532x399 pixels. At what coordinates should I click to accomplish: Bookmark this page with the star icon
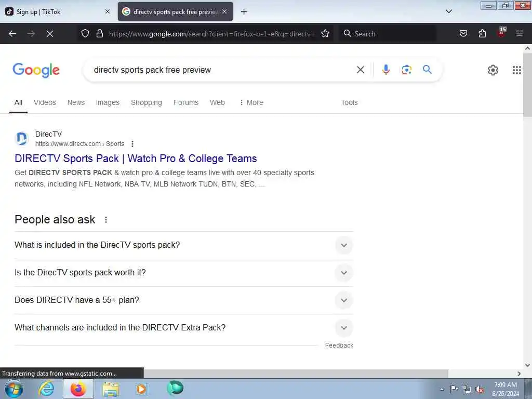point(325,33)
